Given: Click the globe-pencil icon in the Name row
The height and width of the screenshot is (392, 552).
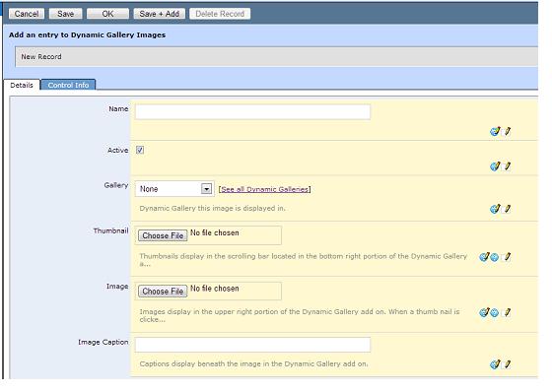Looking at the screenshot, I should coord(495,131).
